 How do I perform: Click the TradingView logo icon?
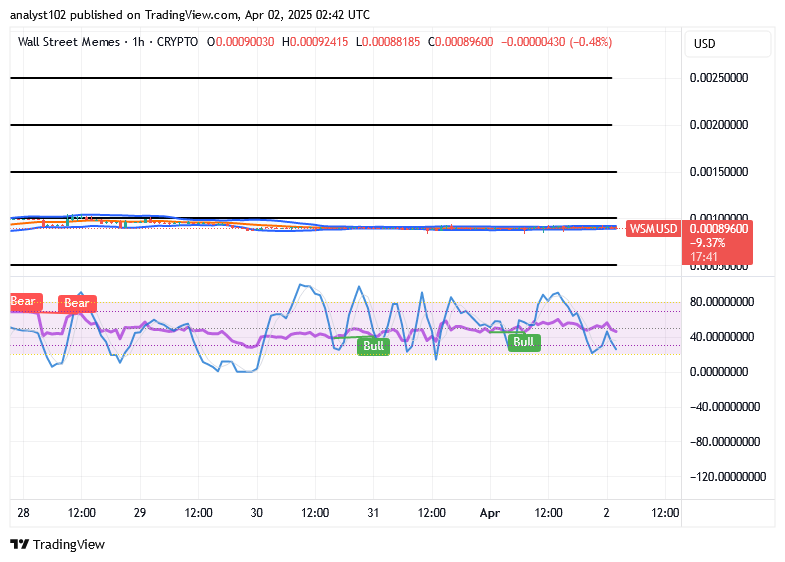click(19, 544)
